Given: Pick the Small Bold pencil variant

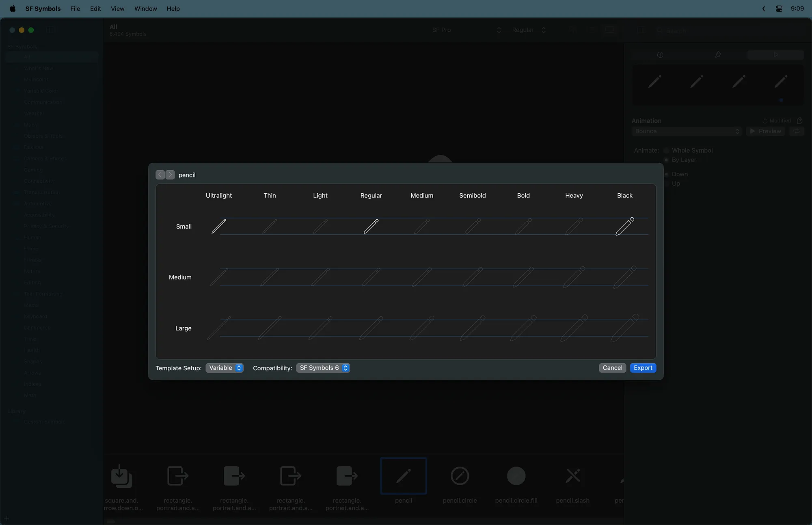Looking at the screenshot, I should (x=523, y=226).
